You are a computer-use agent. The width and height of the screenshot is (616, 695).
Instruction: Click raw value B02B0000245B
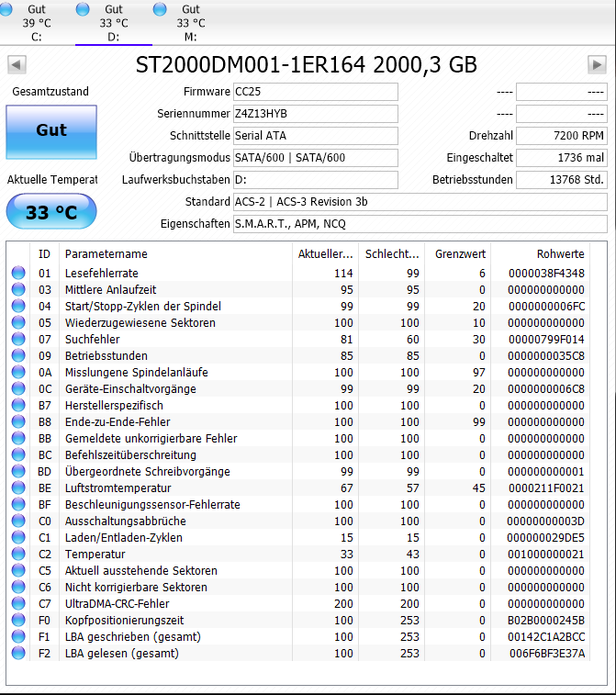pos(546,620)
